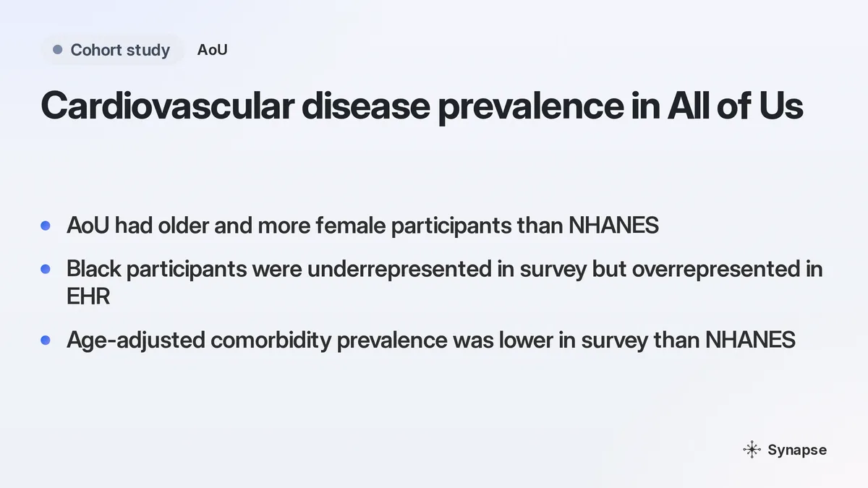This screenshot has height=488, width=868.
Task: Click the Synapse logo icon
Action: coord(752,450)
